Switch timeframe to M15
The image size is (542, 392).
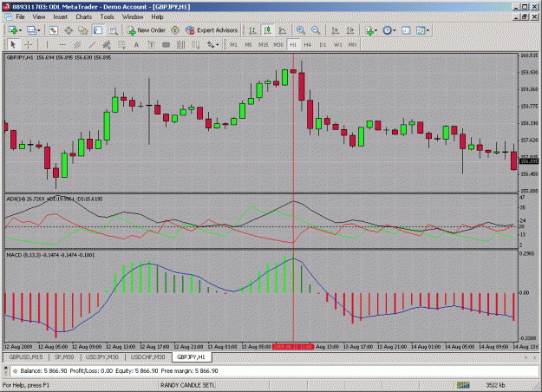point(264,44)
